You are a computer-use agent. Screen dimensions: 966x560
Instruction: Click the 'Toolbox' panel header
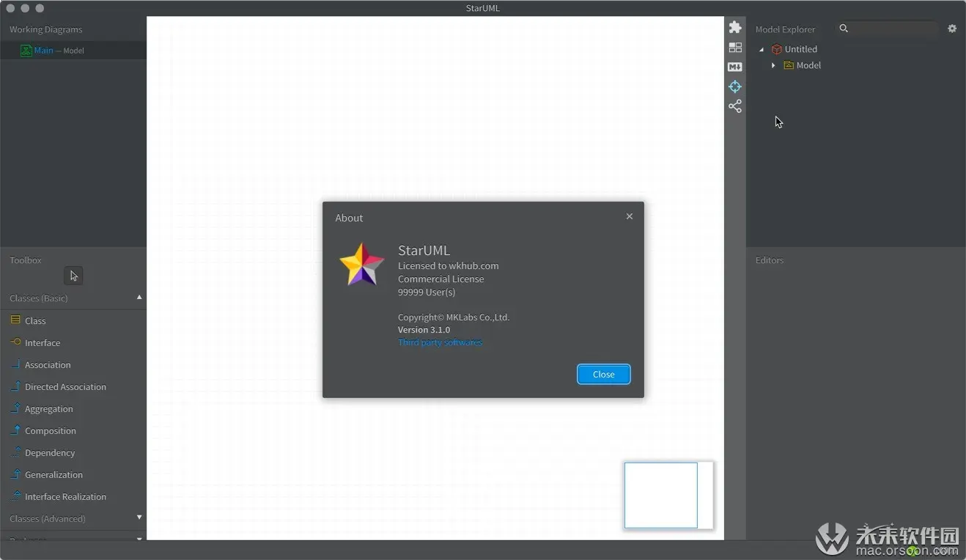[x=26, y=260]
